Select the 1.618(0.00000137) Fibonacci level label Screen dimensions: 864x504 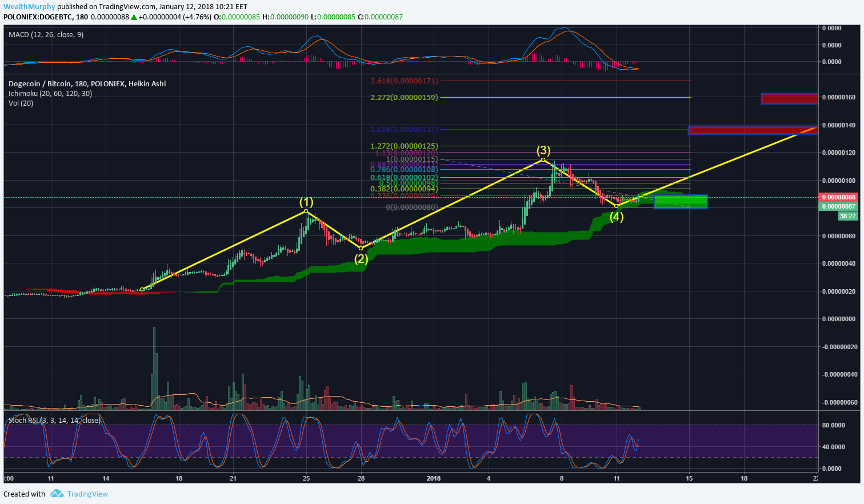click(x=404, y=130)
